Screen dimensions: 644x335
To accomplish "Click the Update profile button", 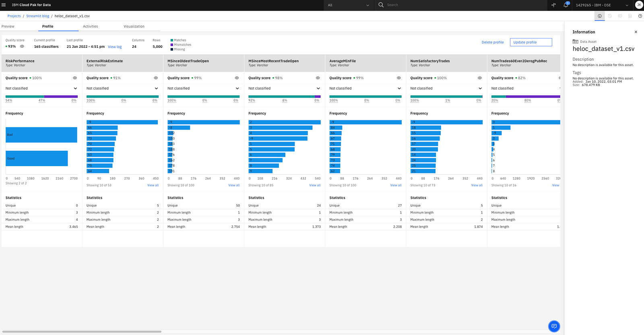I will point(531,42).
